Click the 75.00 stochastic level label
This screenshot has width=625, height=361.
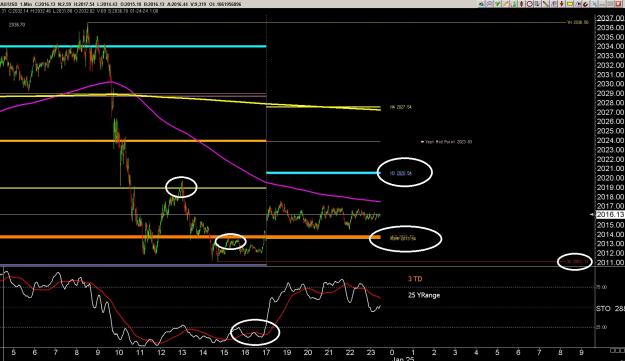(x=601, y=287)
